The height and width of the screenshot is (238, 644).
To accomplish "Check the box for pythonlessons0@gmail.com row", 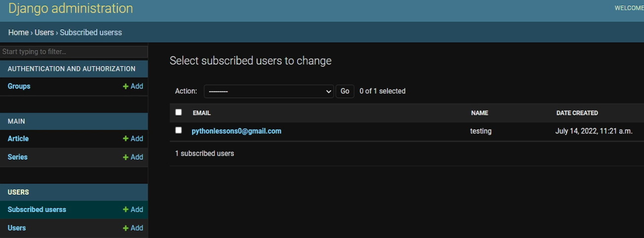I will point(178,130).
